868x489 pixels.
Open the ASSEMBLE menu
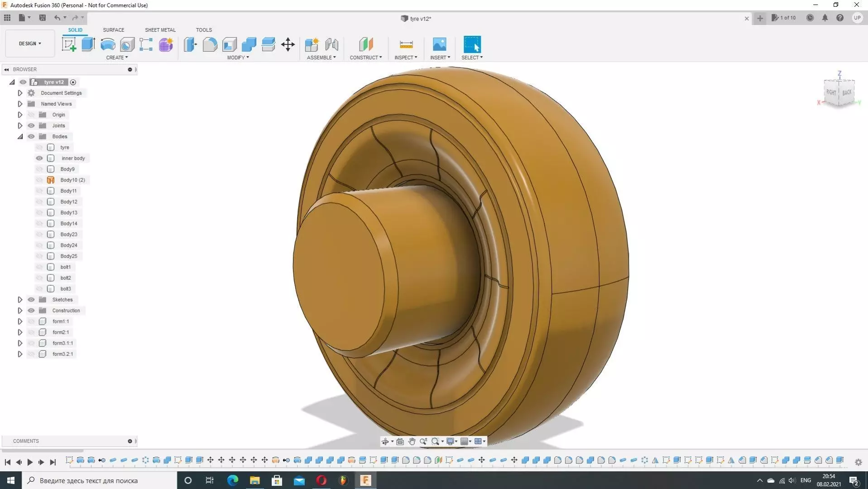(x=321, y=58)
